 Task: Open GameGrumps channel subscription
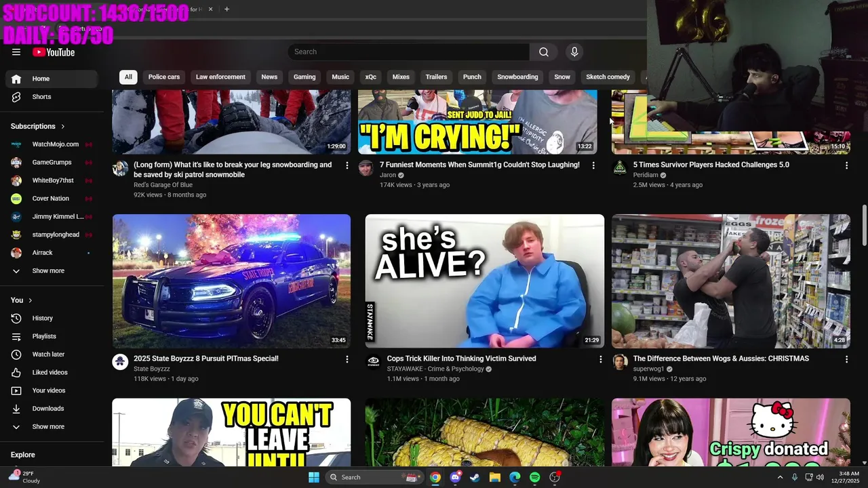pyautogui.click(x=52, y=163)
